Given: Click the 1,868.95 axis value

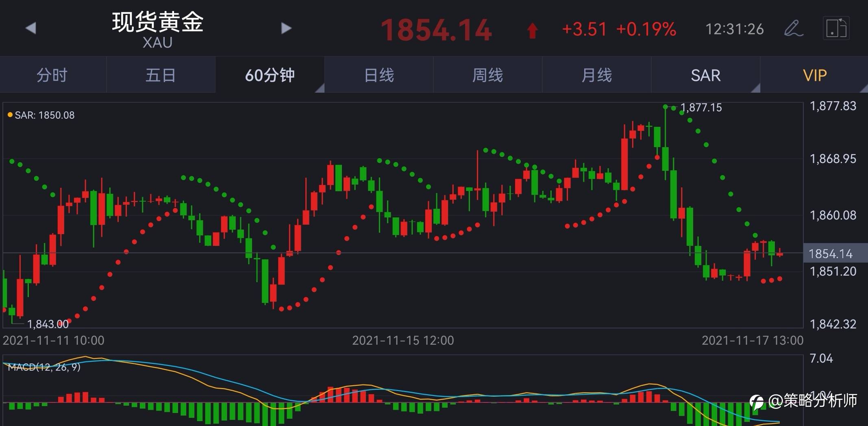Looking at the screenshot, I should [833, 159].
